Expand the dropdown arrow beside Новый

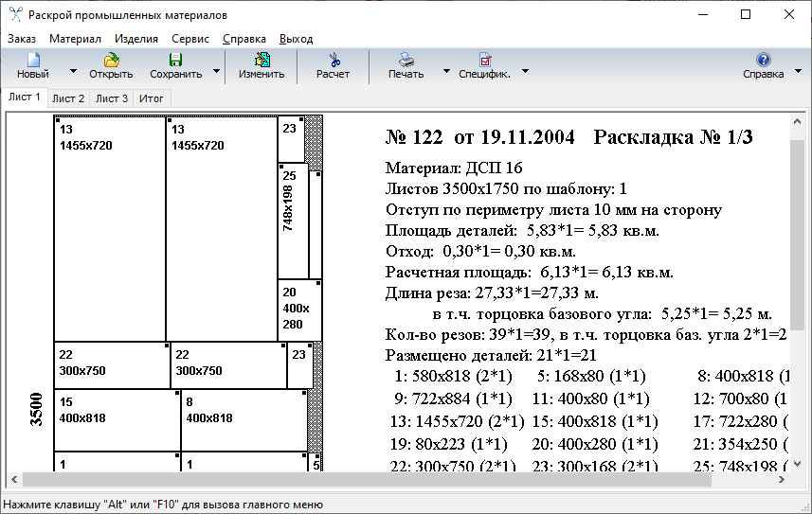73,71
